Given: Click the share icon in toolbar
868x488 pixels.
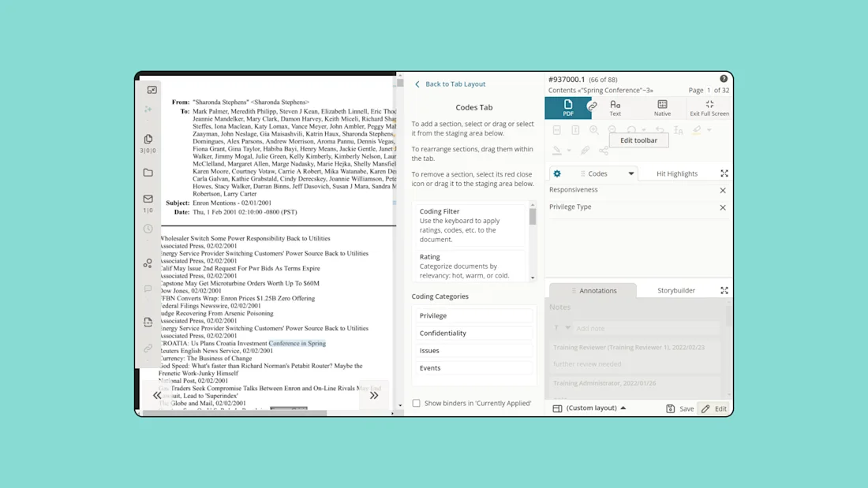Looking at the screenshot, I should (604, 151).
